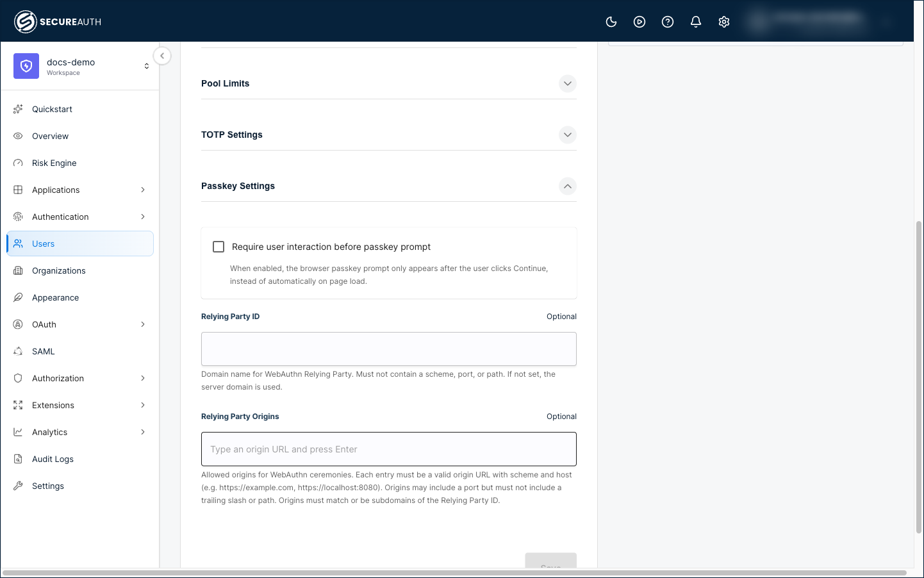Click the Organizations building icon
The image size is (924, 578).
tap(18, 270)
